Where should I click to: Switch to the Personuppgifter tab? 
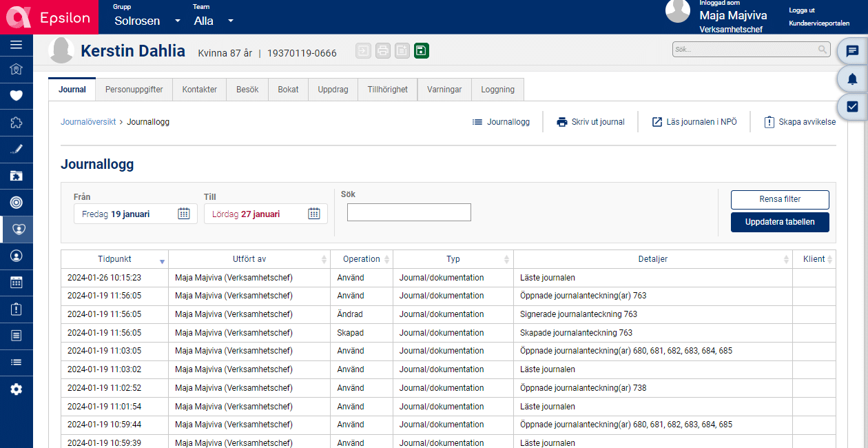[134, 90]
